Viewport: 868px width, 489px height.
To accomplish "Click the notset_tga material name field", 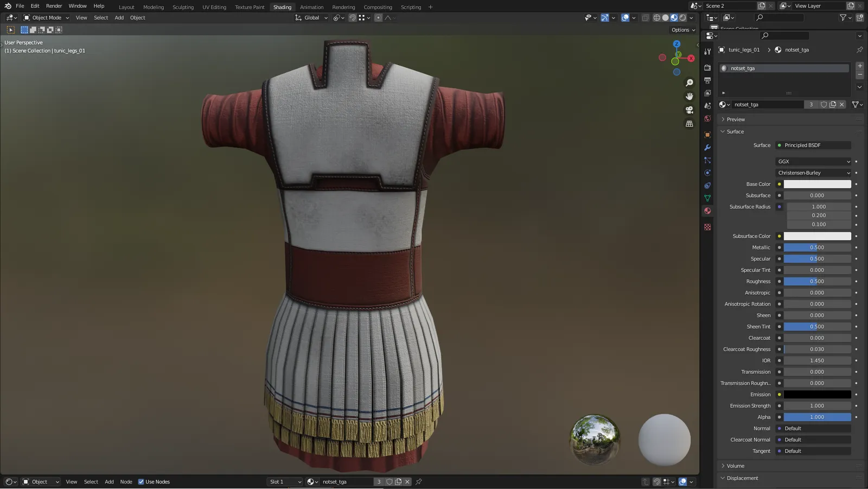I will pyautogui.click(x=768, y=105).
